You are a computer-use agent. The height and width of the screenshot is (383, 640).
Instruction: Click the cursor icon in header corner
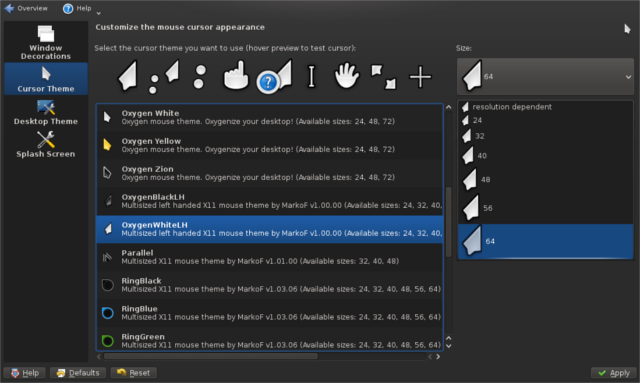(x=627, y=29)
